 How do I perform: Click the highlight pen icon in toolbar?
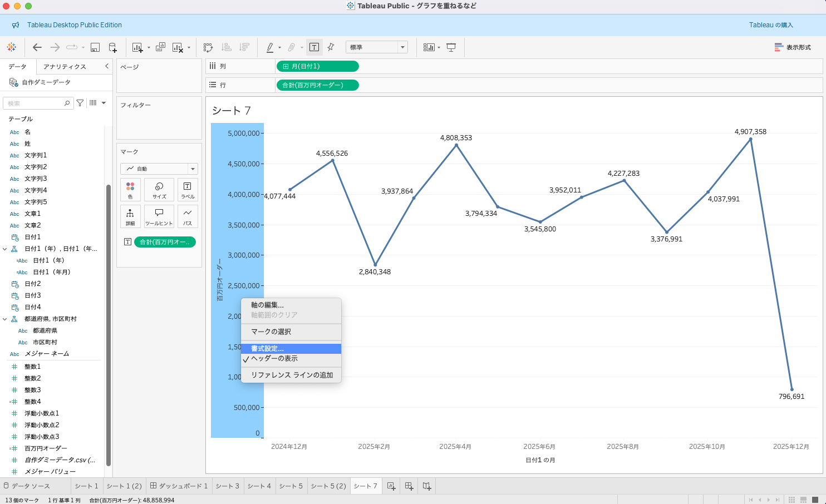click(x=270, y=47)
